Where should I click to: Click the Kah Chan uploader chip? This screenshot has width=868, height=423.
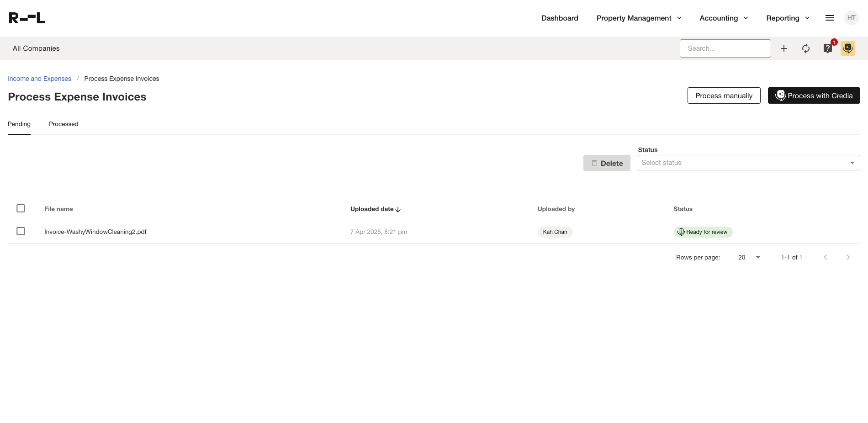click(x=555, y=232)
